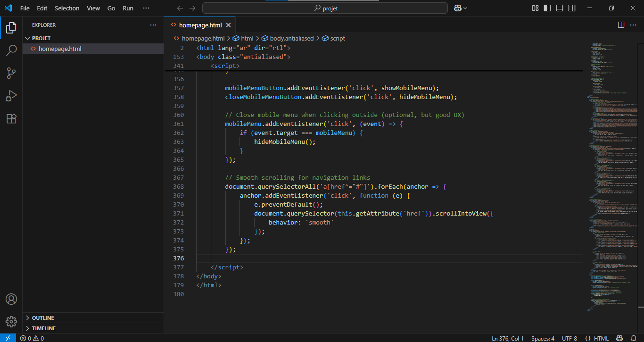Close the homepage.html editor tab
This screenshot has width=644, height=342.
coord(228,25)
